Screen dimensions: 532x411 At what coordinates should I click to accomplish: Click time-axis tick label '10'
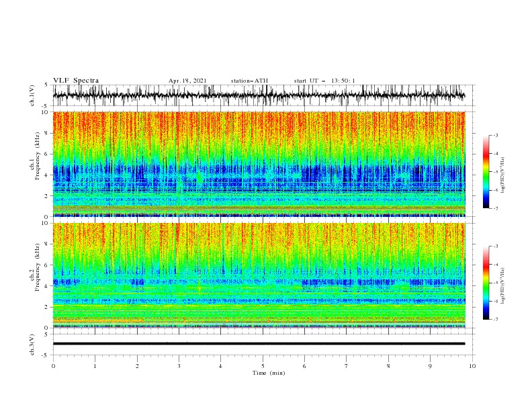click(472, 366)
